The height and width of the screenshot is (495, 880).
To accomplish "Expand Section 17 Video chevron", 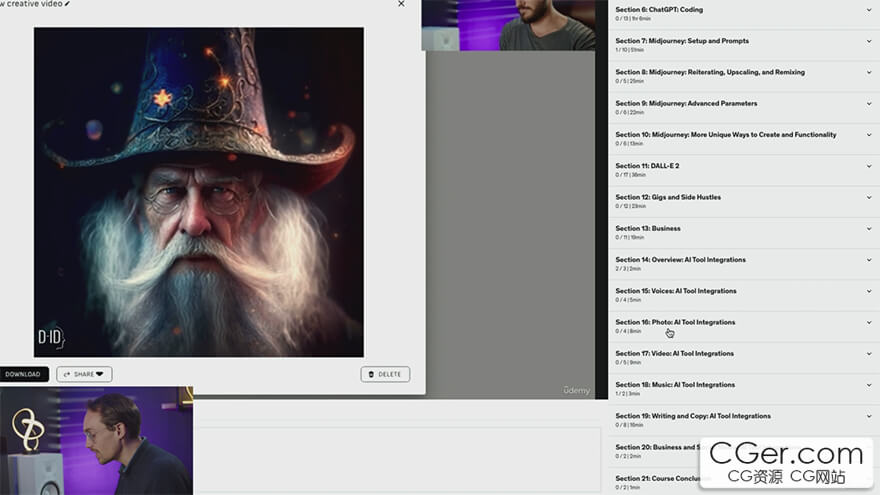I will [x=869, y=354].
